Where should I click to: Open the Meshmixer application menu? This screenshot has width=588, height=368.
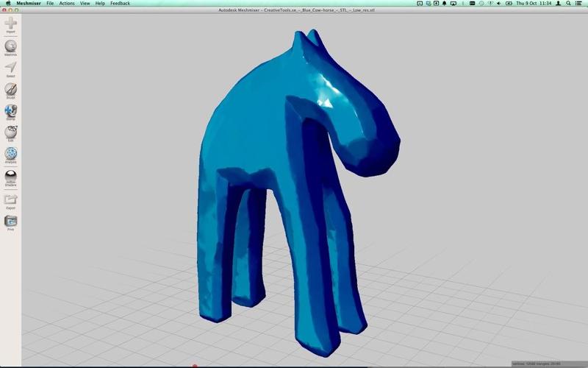pyautogui.click(x=29, y=4)
